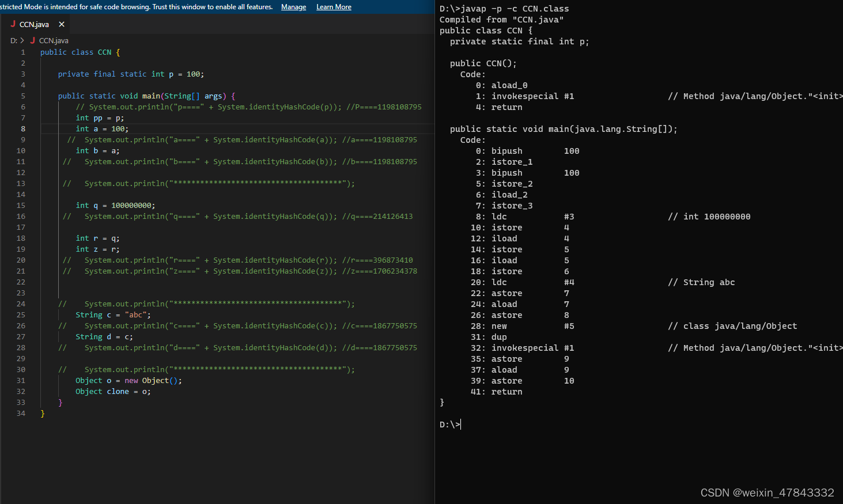Image resolution: width=843 pixels, height=504 pixels.
Task: Click 'String c = "abc";' code line
Action: (x=113, y=315)
